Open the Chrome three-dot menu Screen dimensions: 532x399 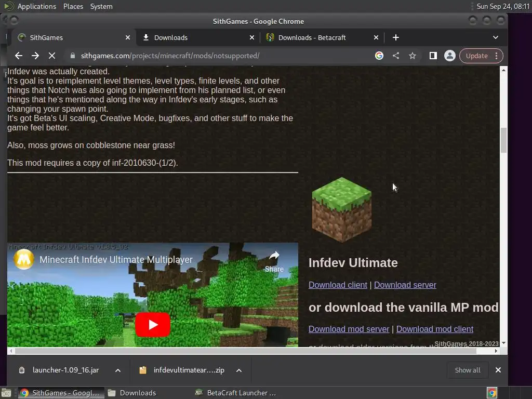496,56
